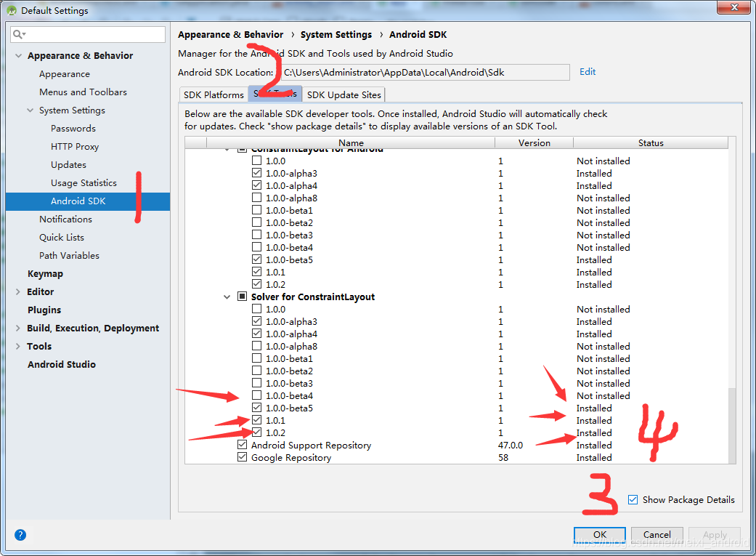Collapse the System Settings tree node
Image resolution: width=756 pixels, height=556 pixels.
point(30,110)
